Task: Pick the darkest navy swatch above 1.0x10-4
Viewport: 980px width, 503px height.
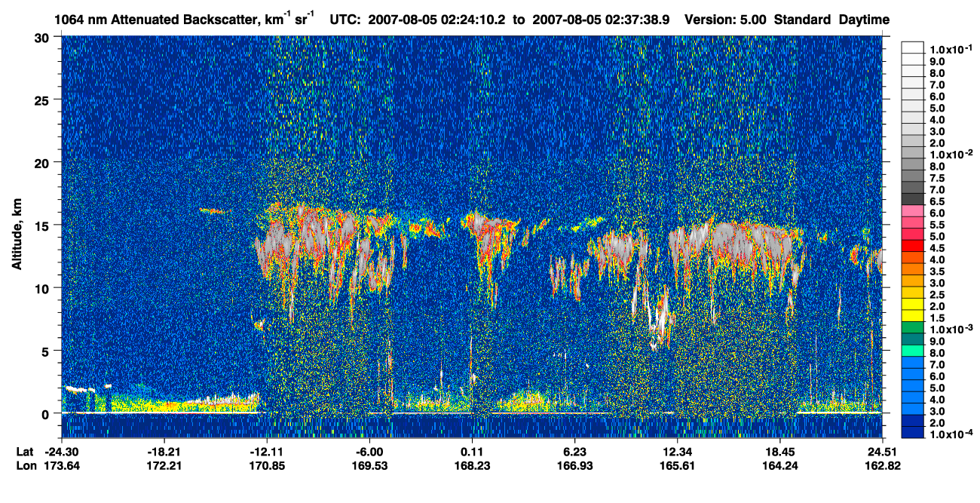Action: [912, 433]
